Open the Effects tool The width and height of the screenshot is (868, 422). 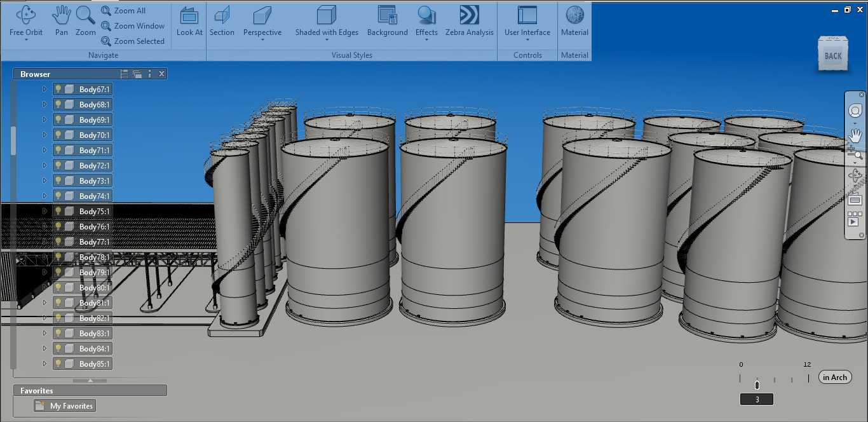point(426,20)
